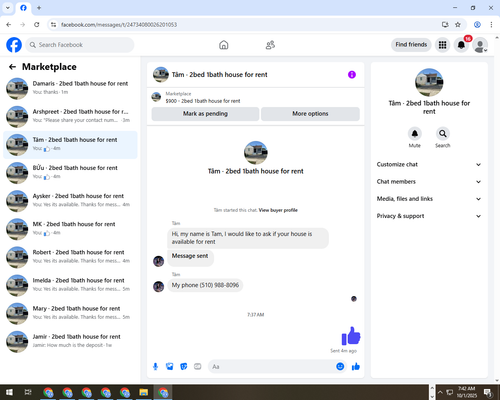
Task: Open Task View on the taskbar
Action: [x=28, y=392]
